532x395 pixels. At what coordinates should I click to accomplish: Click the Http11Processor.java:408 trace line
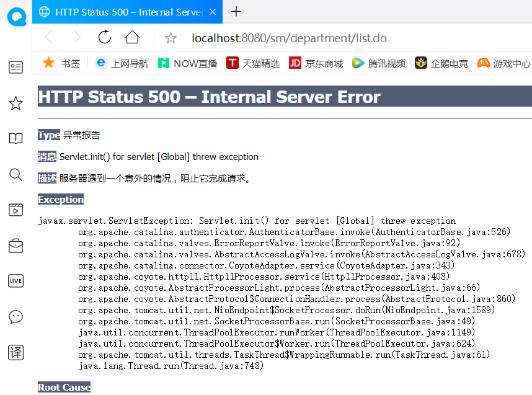tap(264, 277)
